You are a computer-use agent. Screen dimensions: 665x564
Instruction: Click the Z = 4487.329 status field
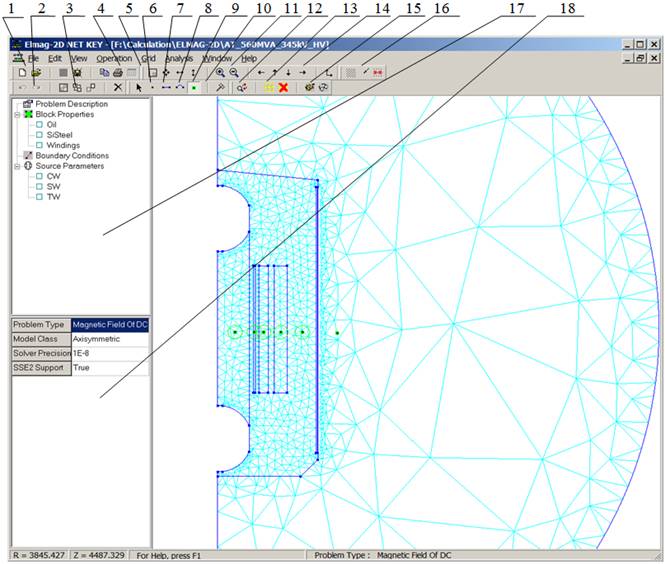(99, 555)
